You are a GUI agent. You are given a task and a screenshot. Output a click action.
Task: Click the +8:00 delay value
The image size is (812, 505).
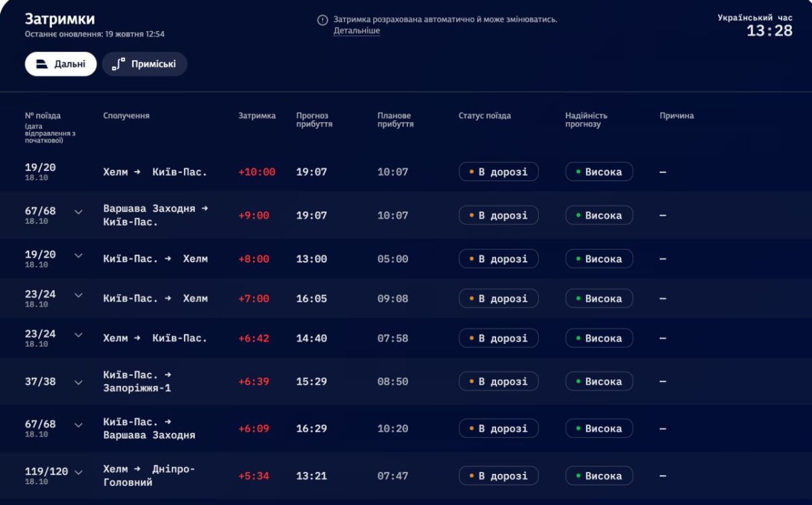[x=254, y=259]
